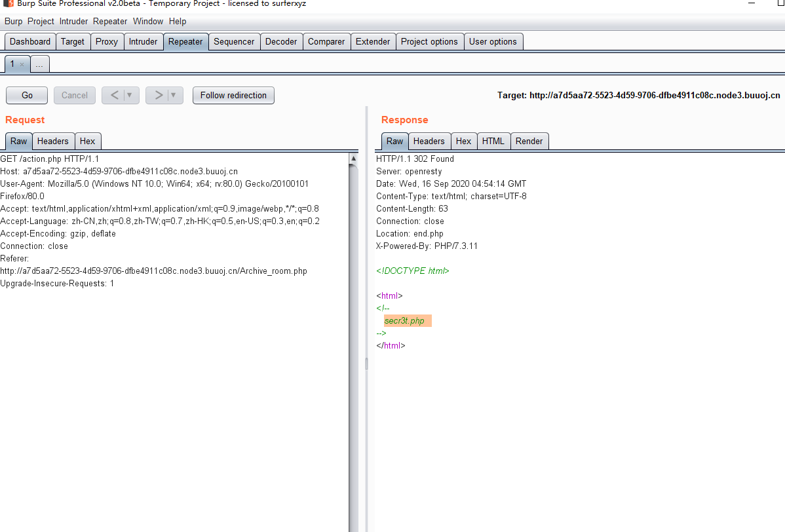Image resolution: width=785 pixels, height=532 pixels.
Task: Click the Follow redirection button
Action: click(233, 95)
